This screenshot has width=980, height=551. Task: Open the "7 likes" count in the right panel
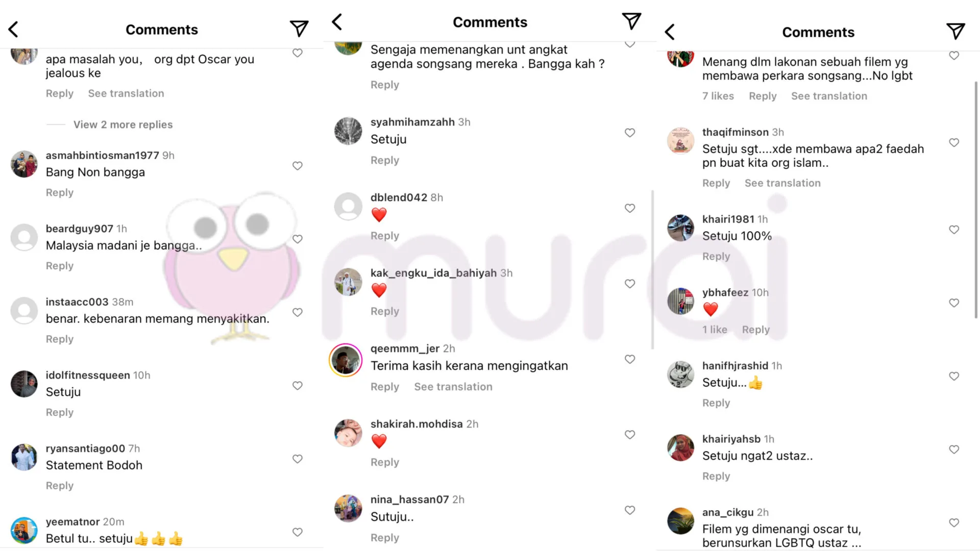(718, 96)
